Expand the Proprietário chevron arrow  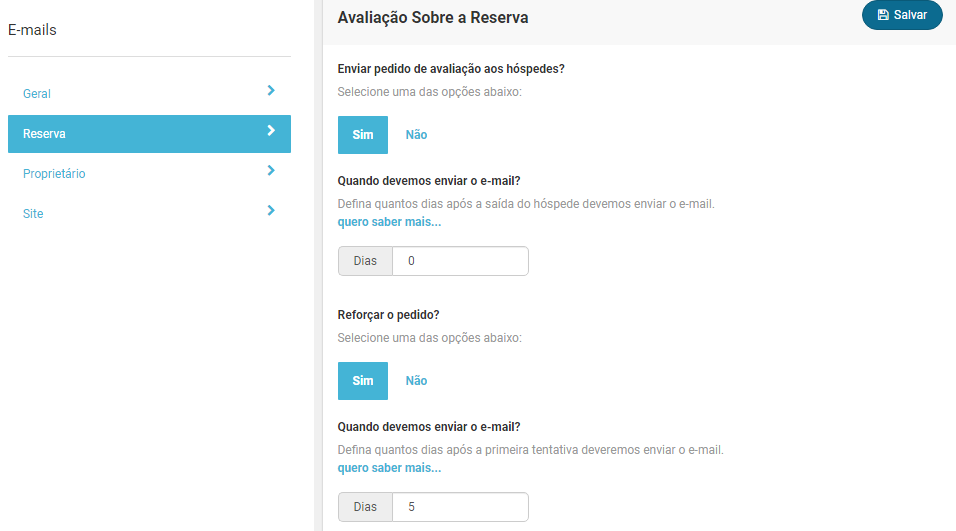tap(271, 171)
